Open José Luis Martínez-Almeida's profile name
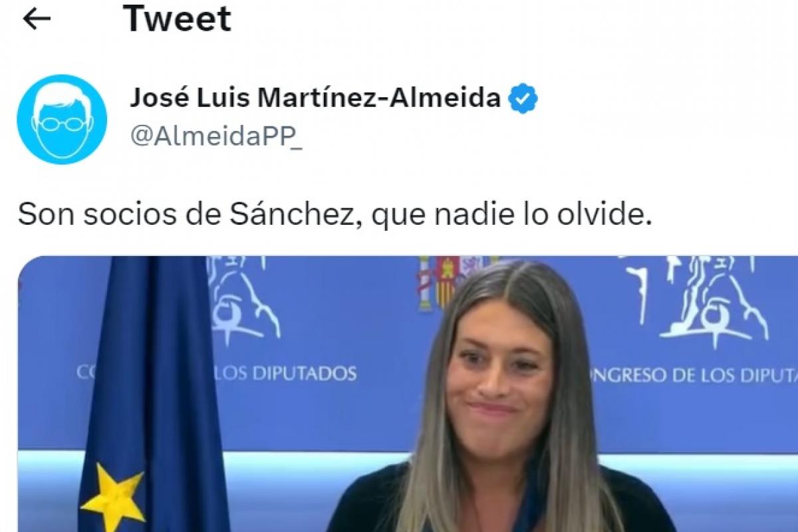The image size is (798, 532). (315, 98)
